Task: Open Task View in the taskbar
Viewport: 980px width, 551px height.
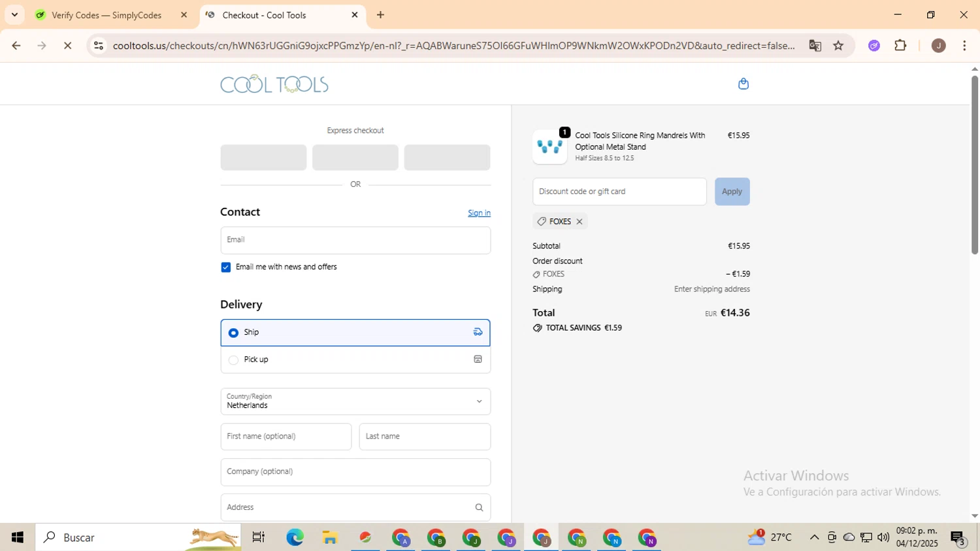Action: point(259,537)
